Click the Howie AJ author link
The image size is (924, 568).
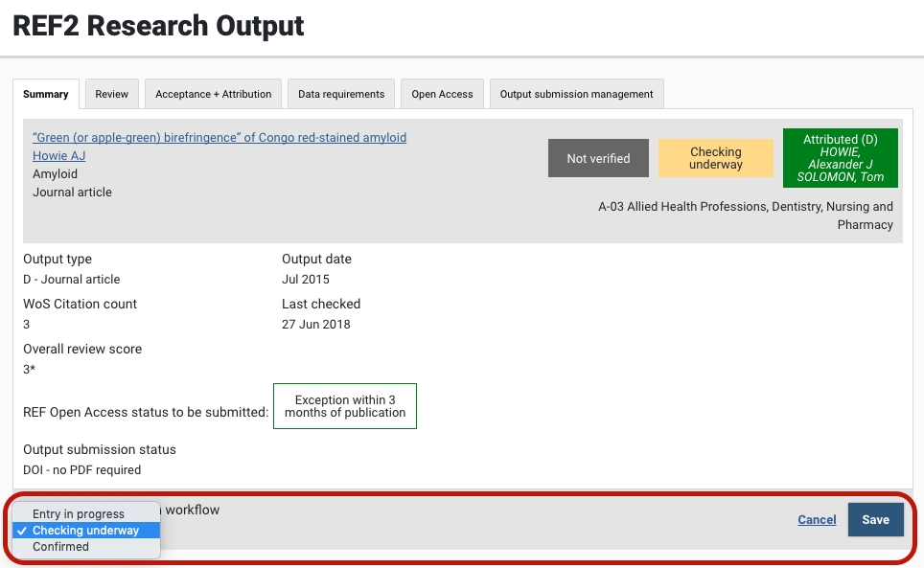tap(59, 156)
